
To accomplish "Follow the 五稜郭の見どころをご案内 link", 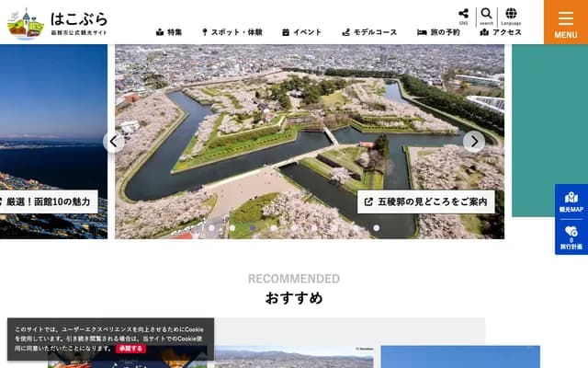I will pyautogui.click(x=426, y=201).
